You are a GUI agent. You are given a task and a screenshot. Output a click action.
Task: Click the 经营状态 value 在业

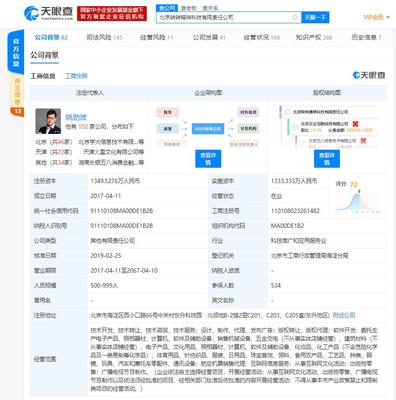click(x=276, y=196)
